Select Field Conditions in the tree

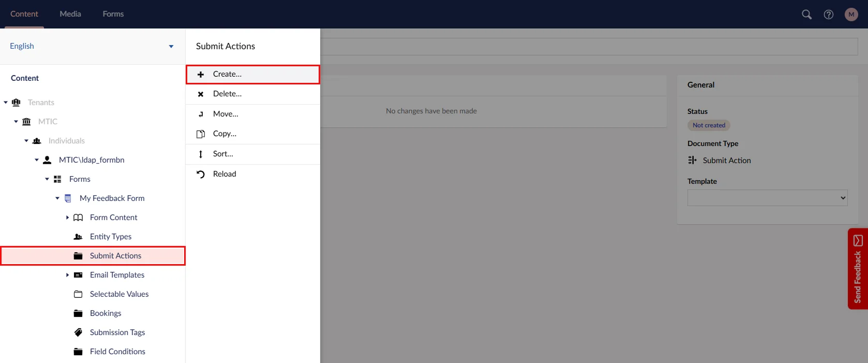pyautogui.click(x=117, y=352)
